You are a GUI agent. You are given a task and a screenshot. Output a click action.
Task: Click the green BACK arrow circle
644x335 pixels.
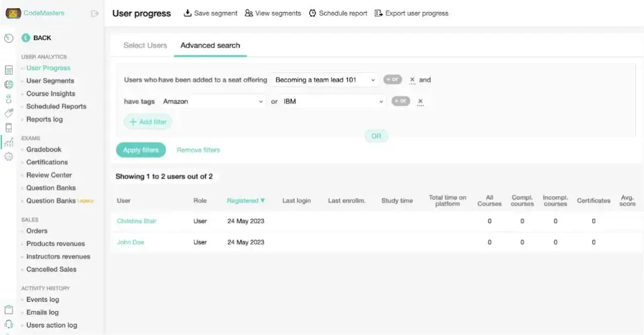point(25,38)
